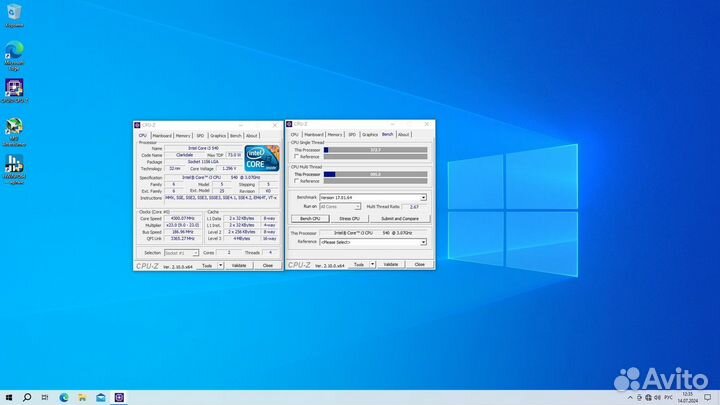720x405 pixels.
Task: Click Tools button in left CPU-Z window
Action: 207,266
